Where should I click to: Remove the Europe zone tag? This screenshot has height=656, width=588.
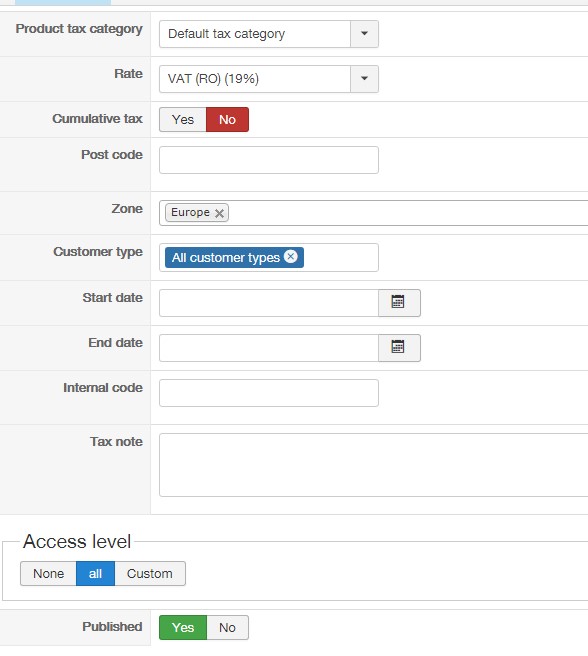pos(219,213)
